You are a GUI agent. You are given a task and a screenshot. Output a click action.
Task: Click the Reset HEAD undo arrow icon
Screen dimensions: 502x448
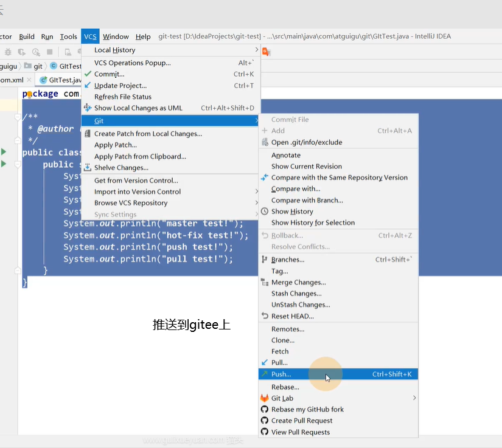click(x=265, y=315)
